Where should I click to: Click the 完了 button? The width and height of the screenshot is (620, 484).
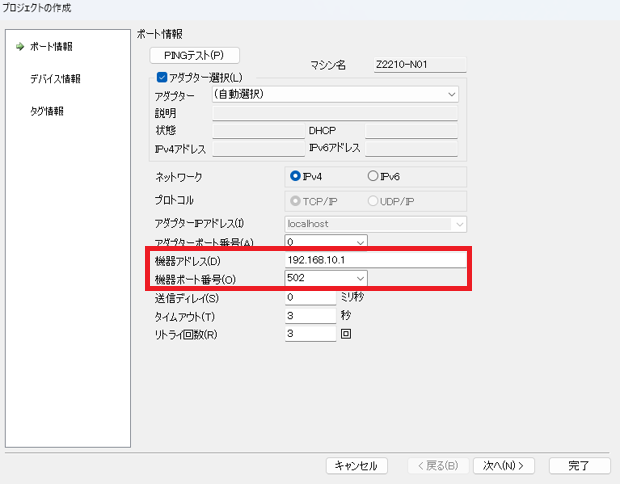579,466
